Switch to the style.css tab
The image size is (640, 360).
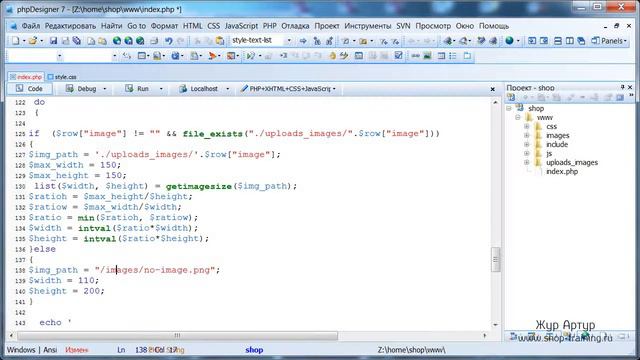62,77
